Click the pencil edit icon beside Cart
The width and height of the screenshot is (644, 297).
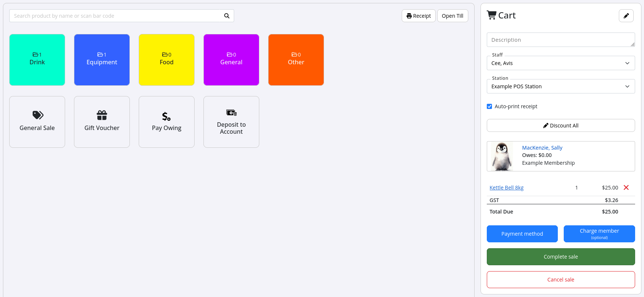626,16
